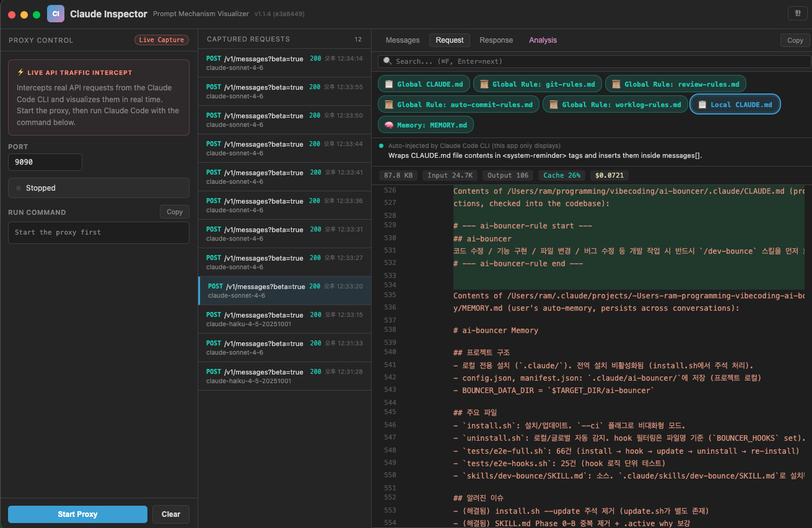The image size is (812, 528).
Task: Click the search input field
Action: pyautogui.click(x=595, y=61)
